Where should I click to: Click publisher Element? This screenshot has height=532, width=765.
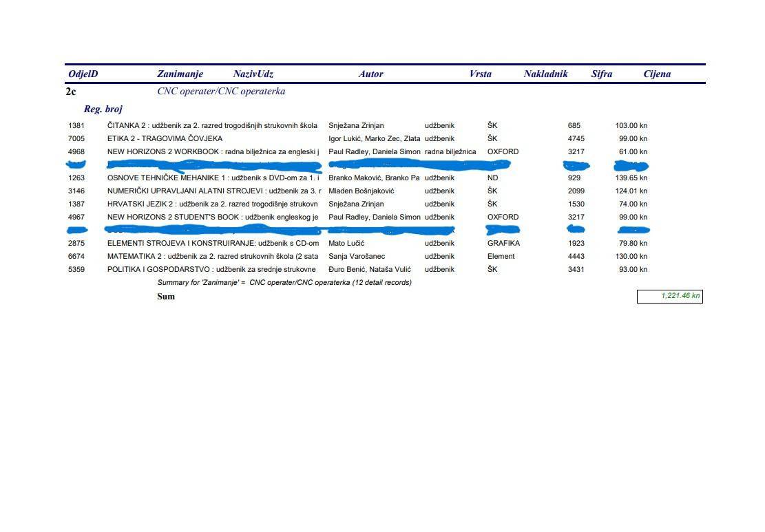(501, 257)
